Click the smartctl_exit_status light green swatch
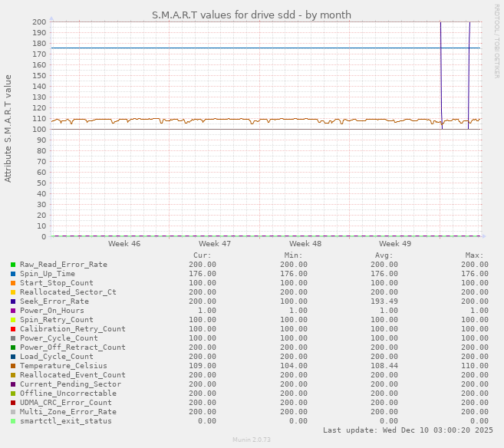The image size is (504, 448). coord(13,421)
